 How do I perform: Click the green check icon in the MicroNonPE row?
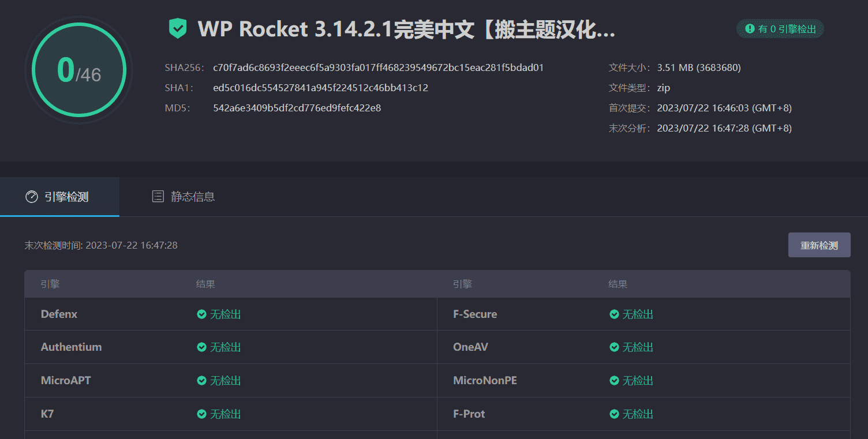[x=614, y=381]
